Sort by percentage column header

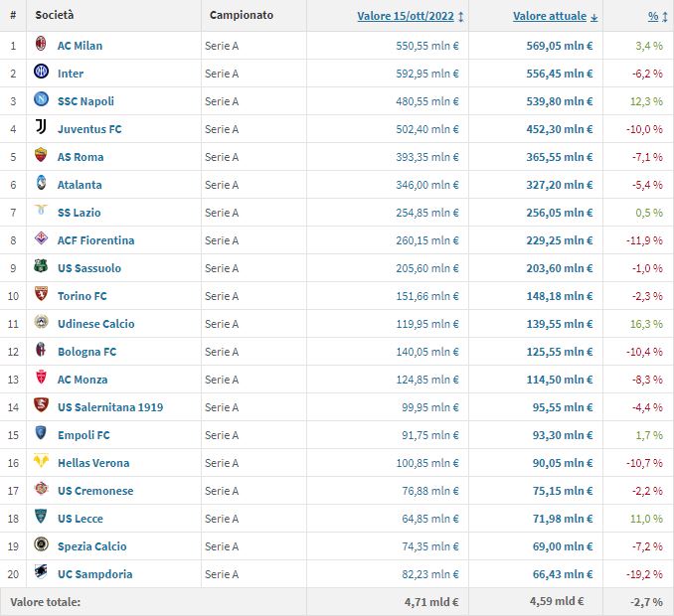[x=653, y=16]
